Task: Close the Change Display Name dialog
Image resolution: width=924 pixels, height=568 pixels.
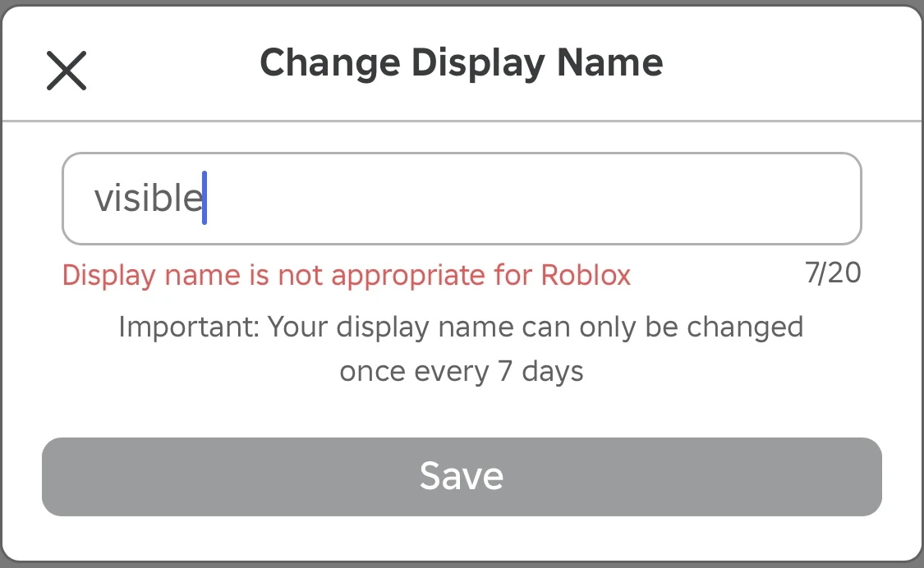Action: (67, 70)
